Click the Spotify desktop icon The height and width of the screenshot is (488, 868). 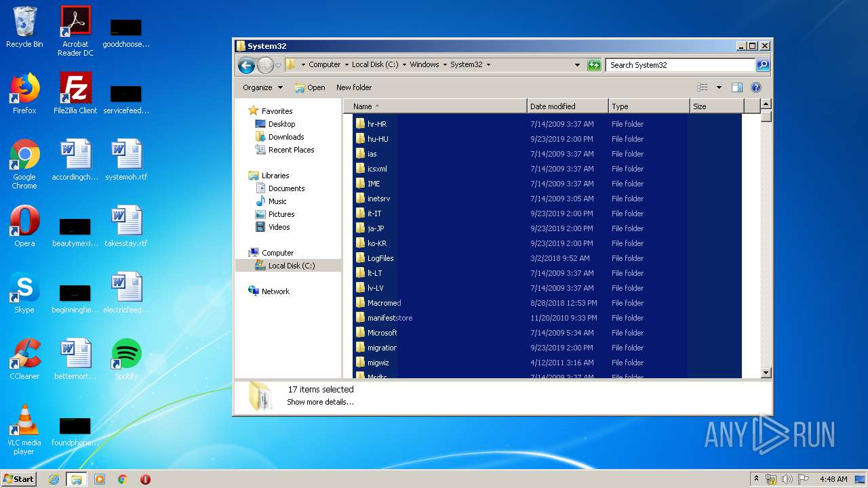(126, 359)
